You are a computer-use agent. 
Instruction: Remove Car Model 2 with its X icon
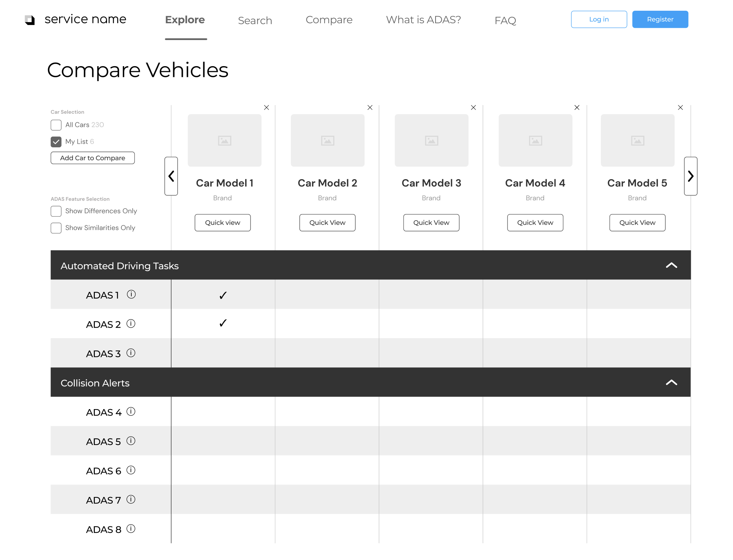(370, 108)
